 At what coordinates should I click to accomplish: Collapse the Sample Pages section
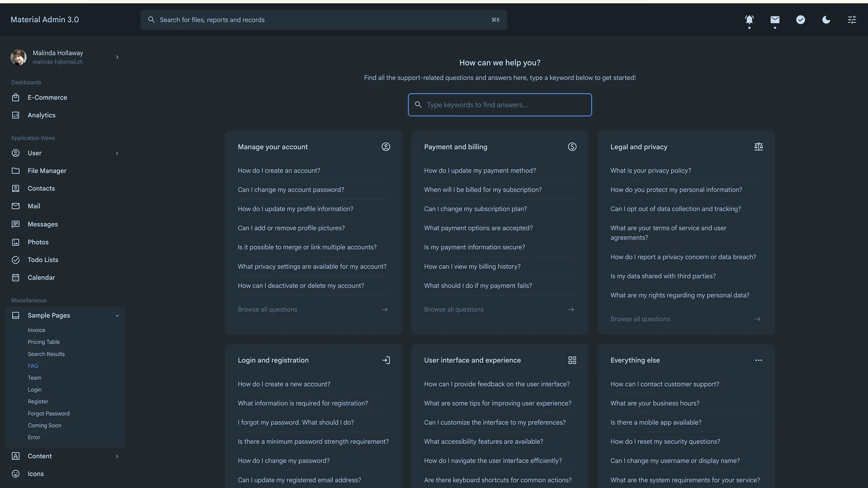[66, 315]
